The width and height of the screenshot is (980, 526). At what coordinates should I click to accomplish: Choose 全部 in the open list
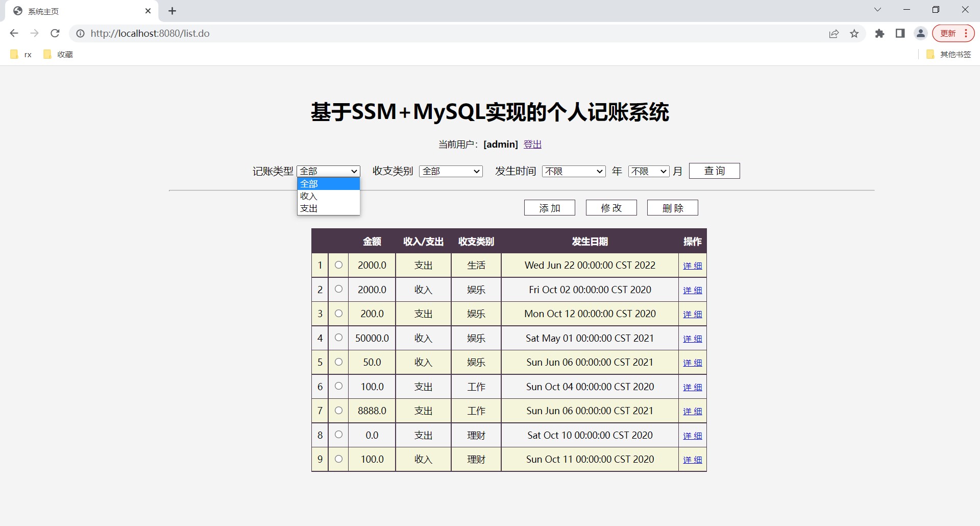[329, 184]
